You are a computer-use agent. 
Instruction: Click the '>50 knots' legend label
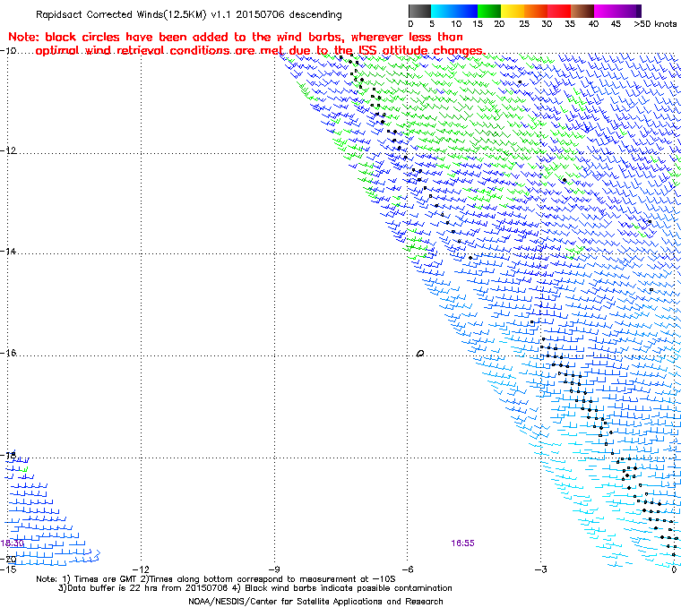(x=655, y=24)
